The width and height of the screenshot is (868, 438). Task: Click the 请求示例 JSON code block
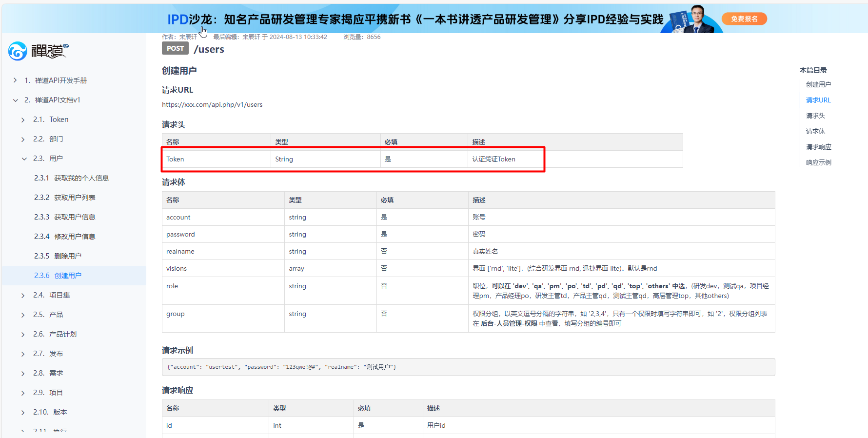pos(468,367)
